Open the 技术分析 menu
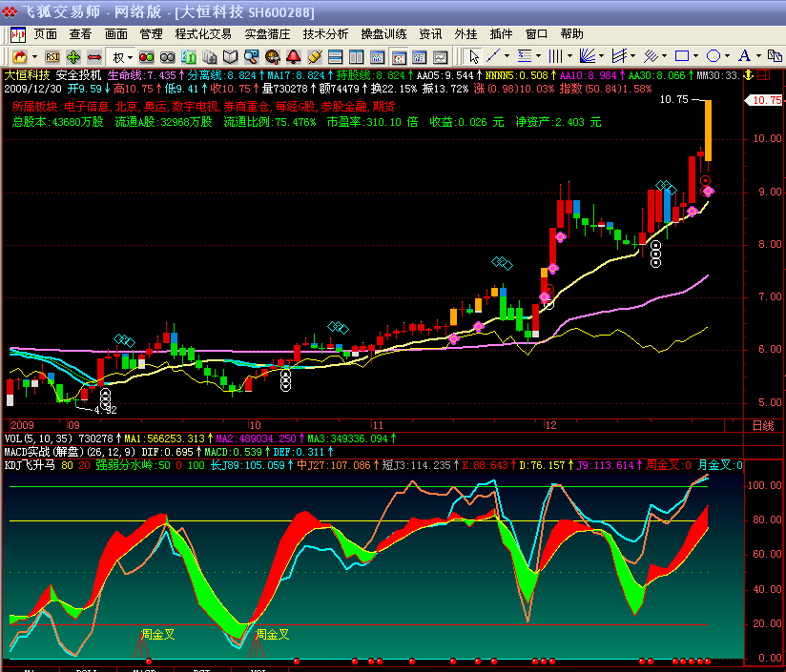This screenshot has height=672, width=786. 326,34
